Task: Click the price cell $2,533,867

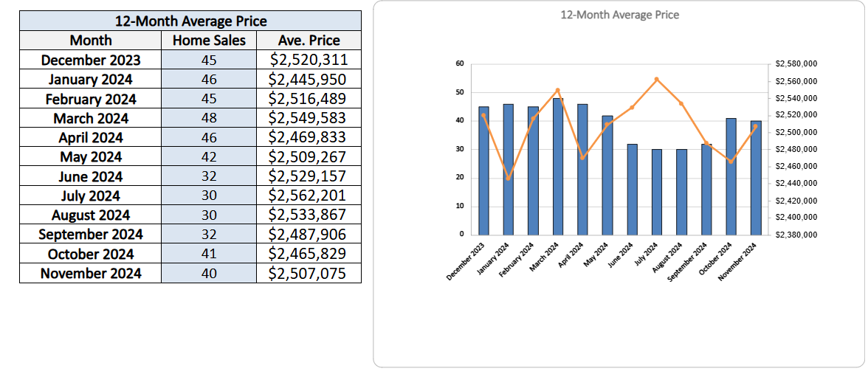Action: [x=309, y=215]
